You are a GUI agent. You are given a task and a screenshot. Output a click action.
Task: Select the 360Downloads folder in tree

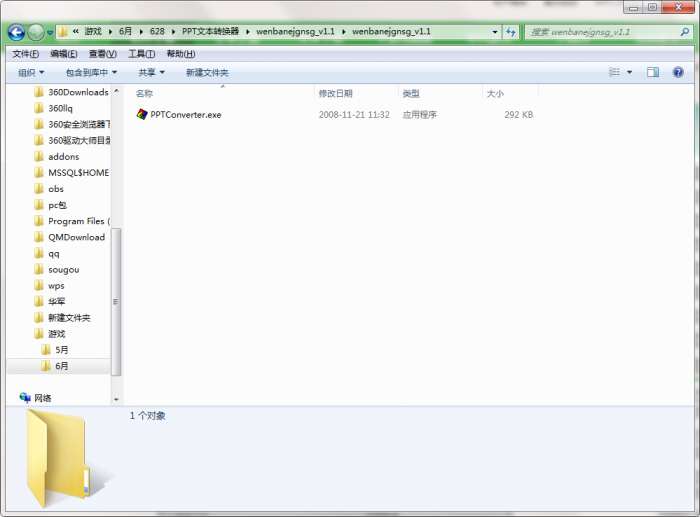71,92
